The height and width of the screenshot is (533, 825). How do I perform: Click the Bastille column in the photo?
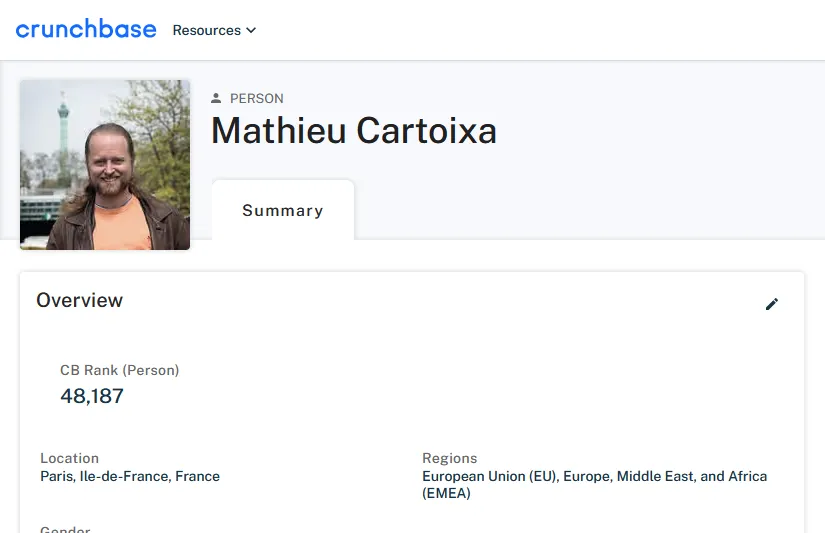(63, 124)
